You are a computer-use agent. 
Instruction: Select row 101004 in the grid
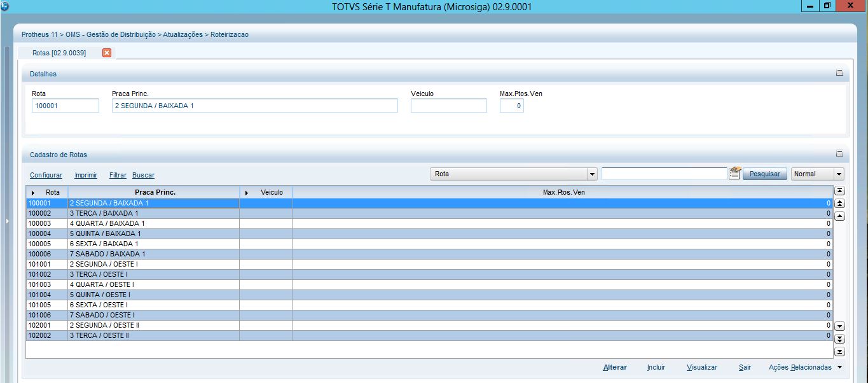pyautogui.click(x=429, y=295)
